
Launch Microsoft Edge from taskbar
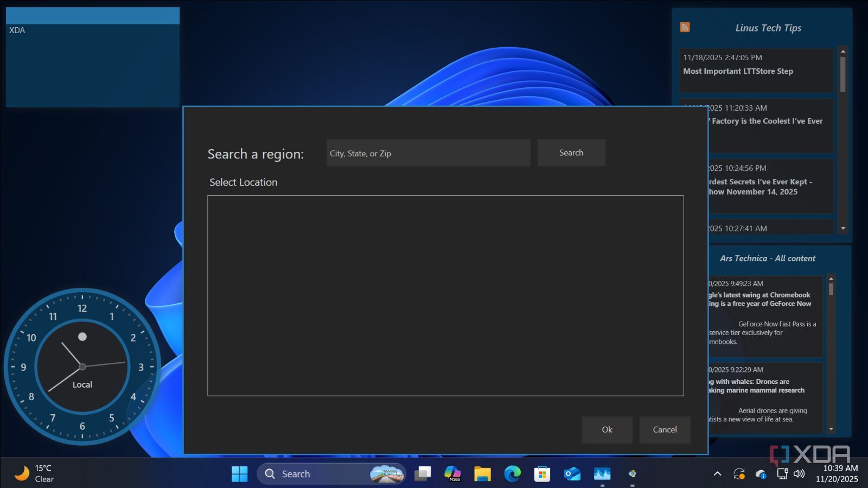pyautogui.click(x=512, y=474)
